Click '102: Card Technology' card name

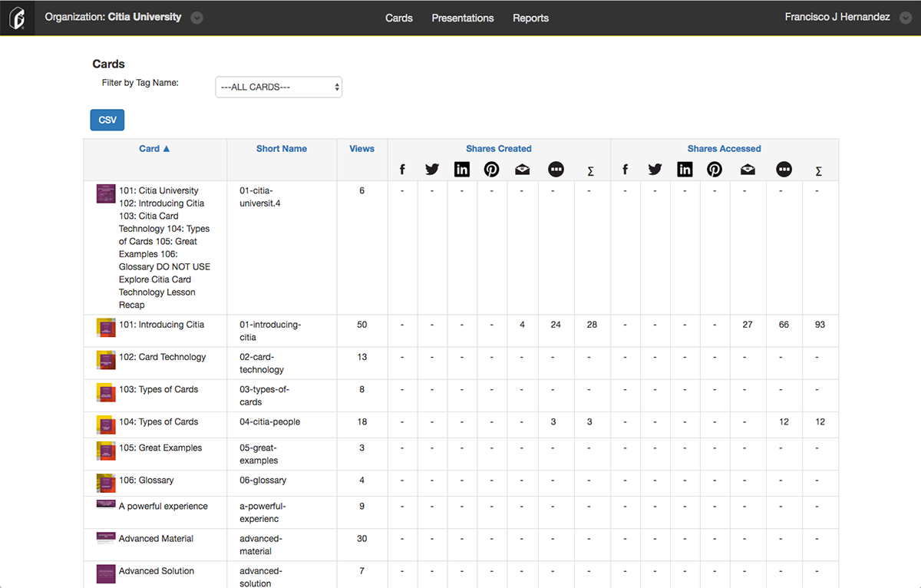[x=163, y=357]
